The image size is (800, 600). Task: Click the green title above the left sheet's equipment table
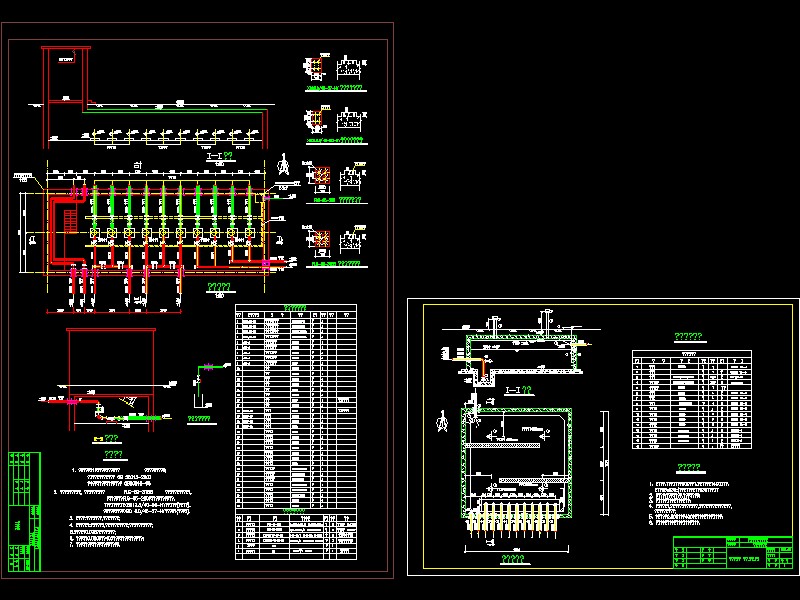(295, 308)
